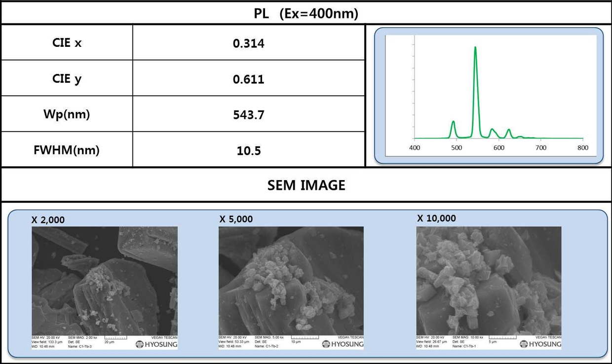Click the 20 µm scale bar in the first SEM image
The width and height of the screenshot is (612, 364).
(116, 338)
